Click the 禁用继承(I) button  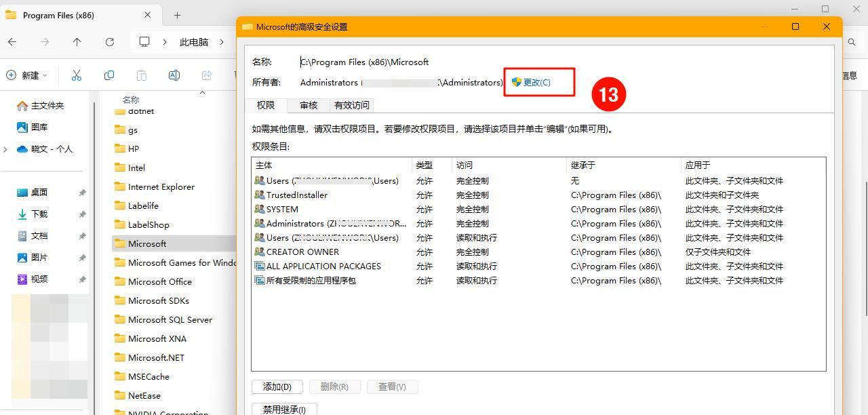pos(283,409)
